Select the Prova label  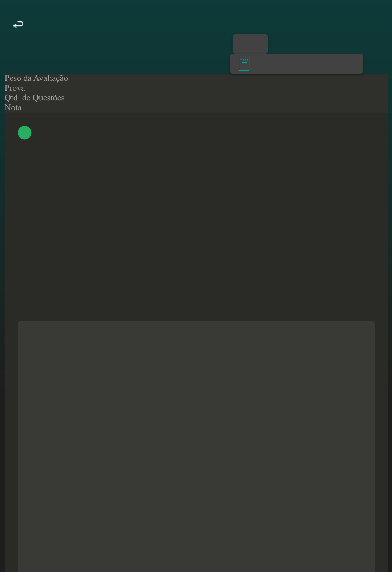tap(15, 88)
